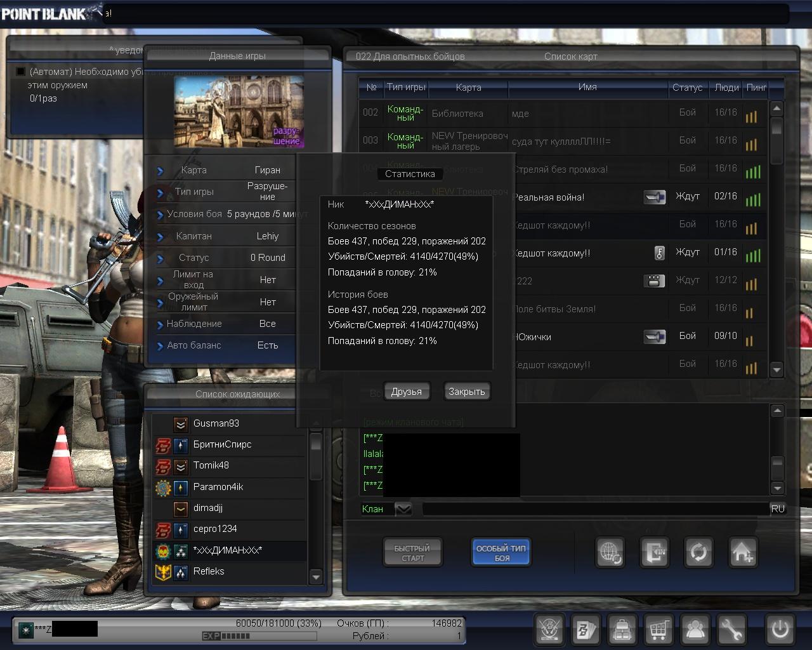Refresh the room list
Screen dimensions: 812x650
tap(698, 552)
